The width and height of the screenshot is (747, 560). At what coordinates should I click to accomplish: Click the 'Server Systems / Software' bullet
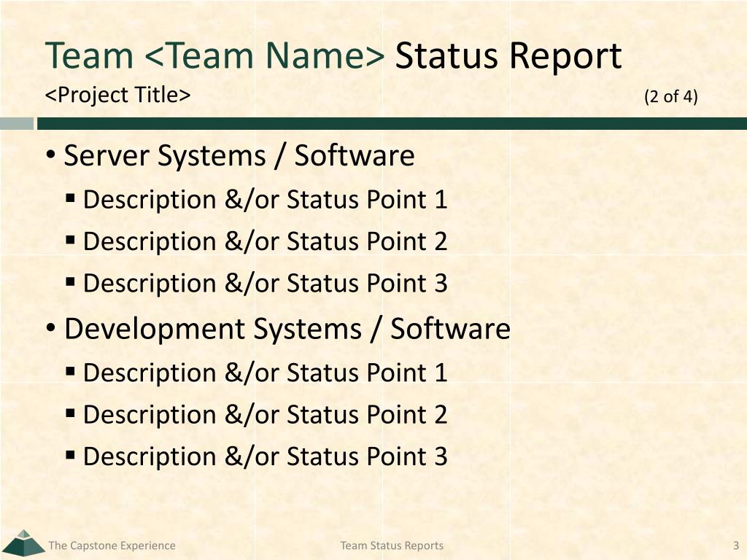tap(239, 156)
